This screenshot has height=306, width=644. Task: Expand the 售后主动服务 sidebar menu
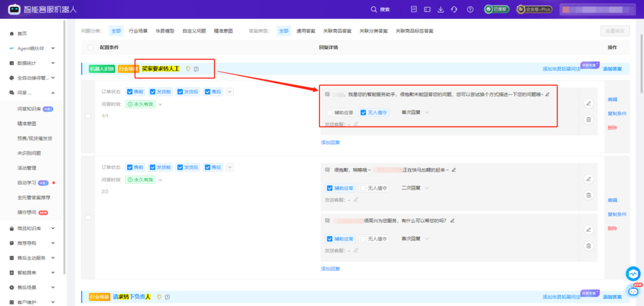[x=53, y=258]
